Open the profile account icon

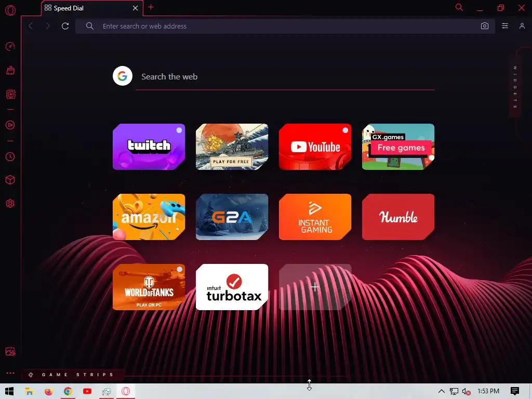[522, 26]
